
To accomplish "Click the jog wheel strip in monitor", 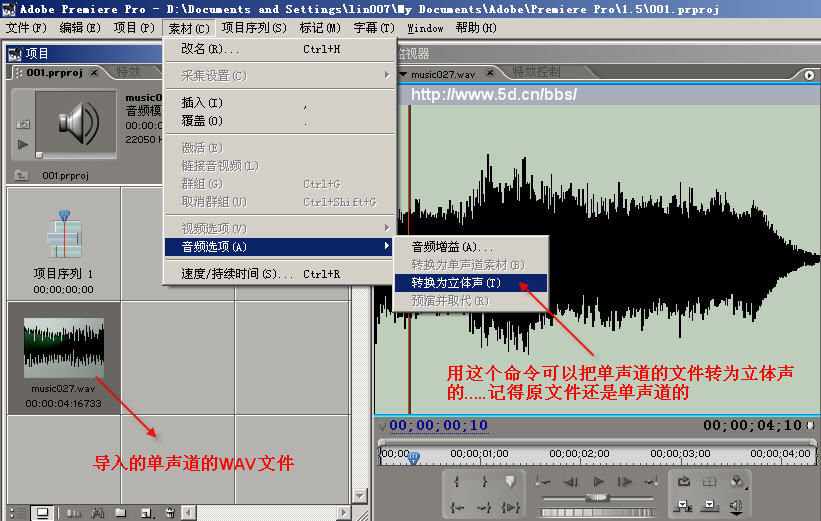I will click(597, 512).
